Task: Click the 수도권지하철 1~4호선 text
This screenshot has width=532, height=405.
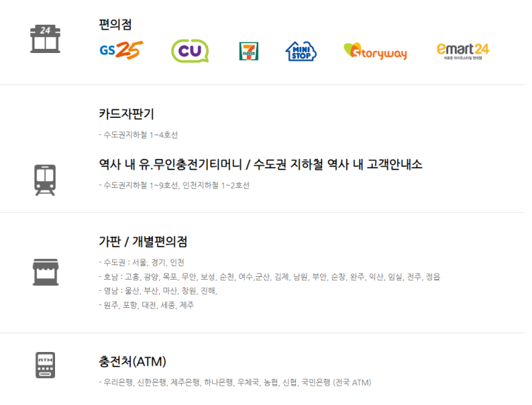Action: pos(138,135)
